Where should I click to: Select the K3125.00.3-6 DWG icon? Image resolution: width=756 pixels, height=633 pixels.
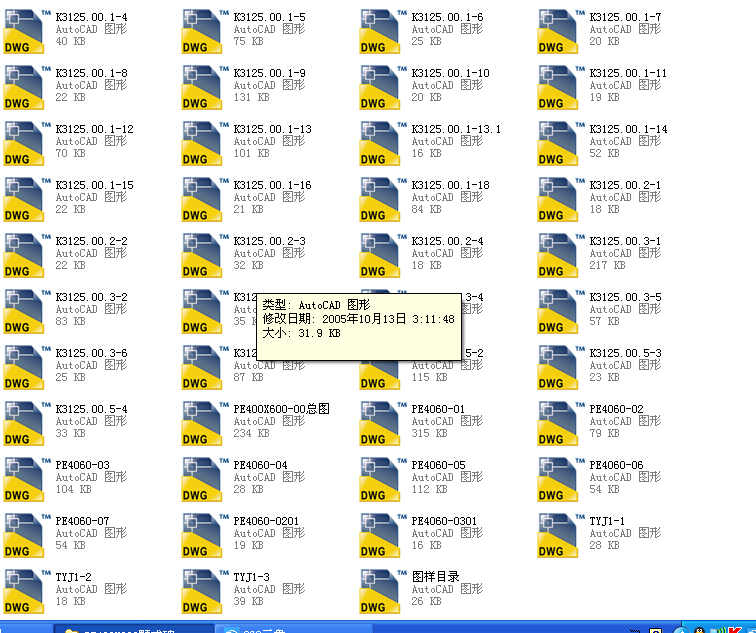click(24, 367)
